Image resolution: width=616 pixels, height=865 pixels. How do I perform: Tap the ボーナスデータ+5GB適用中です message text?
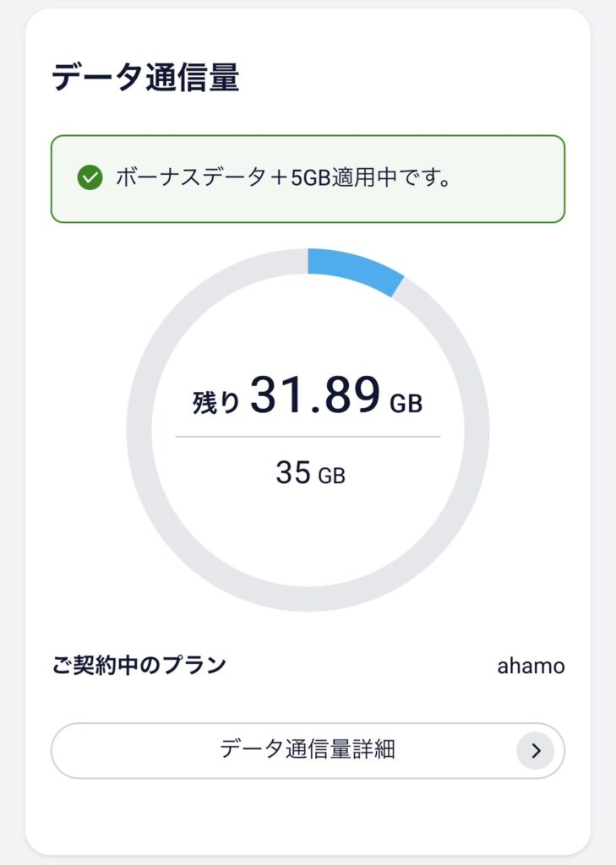282,178
